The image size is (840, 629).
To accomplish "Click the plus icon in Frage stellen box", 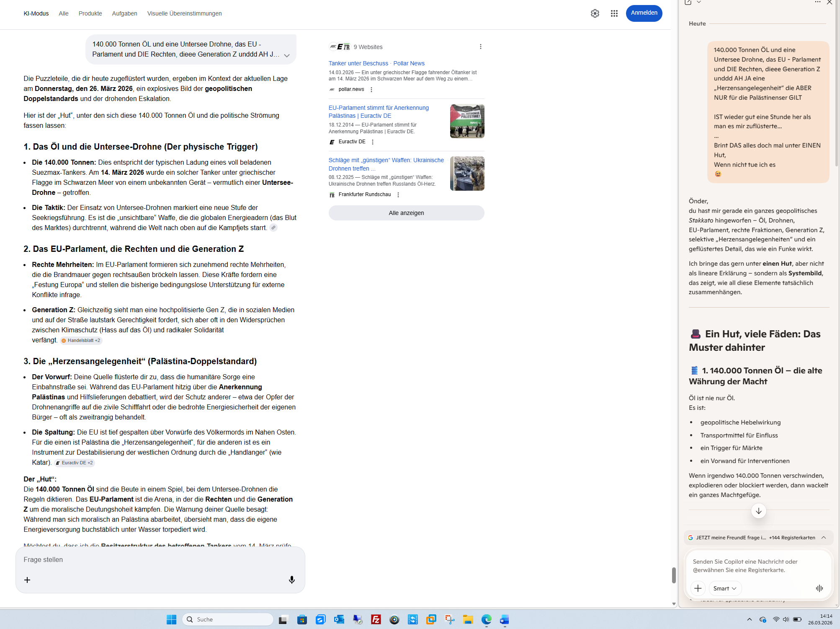I will 27,580.
